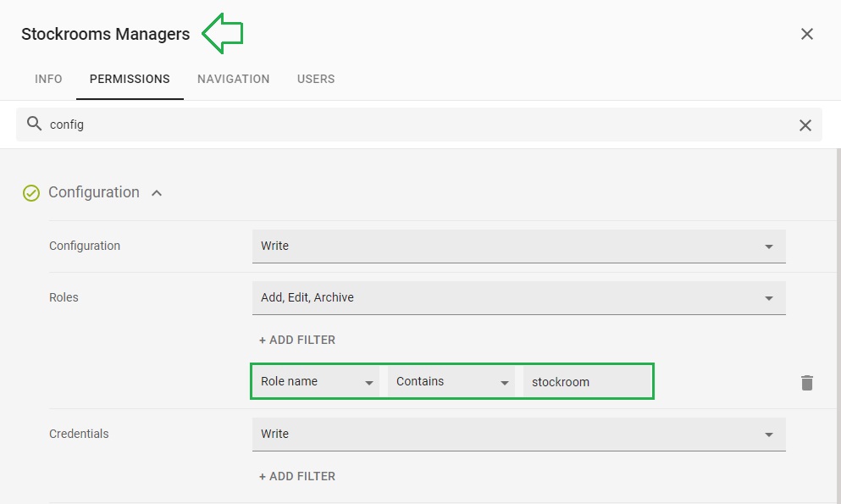Screen dimensions: 841x504
Task: Click the Stockrooms Managers title
Action: tap(106, 34)
